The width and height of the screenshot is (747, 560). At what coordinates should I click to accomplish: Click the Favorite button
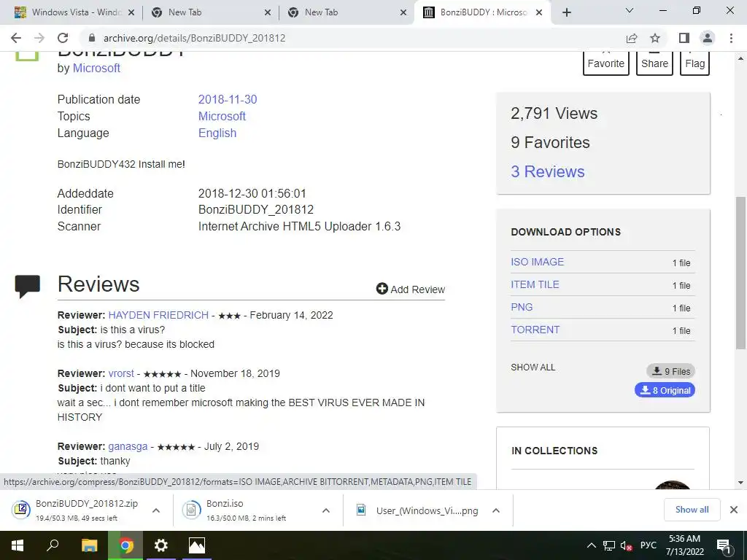[606, 63]
